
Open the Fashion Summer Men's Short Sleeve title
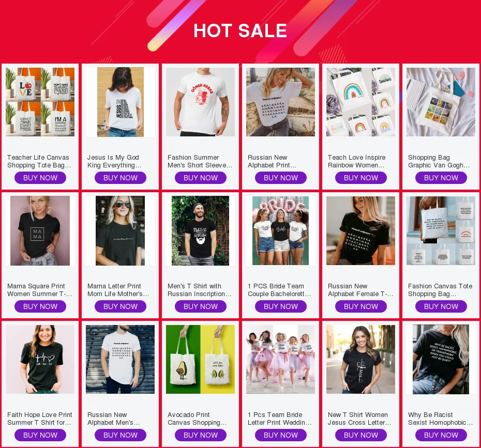200,161
